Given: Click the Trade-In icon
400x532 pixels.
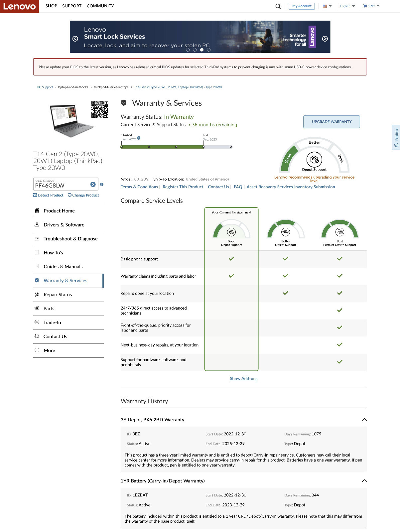Looking at the screenshot, I should [37, 322].
